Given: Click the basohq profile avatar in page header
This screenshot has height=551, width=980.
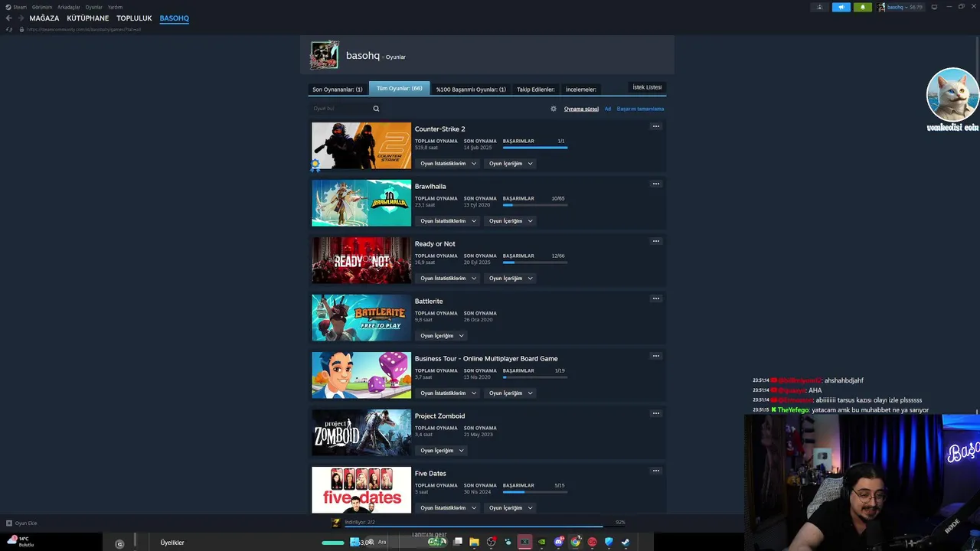Looking at the screenshot, I should click(x=324, y=55).
